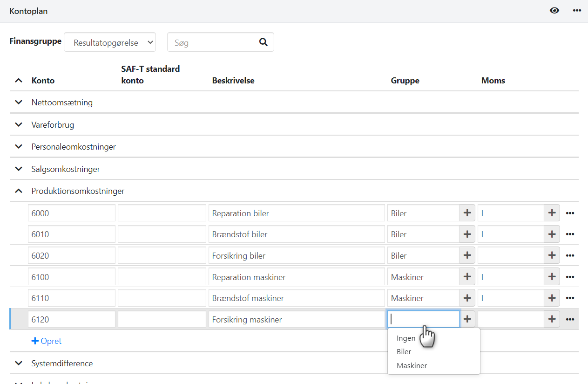Open the Finansgruppe dropdown
The height and width of the screenshot is (384, 588).
click(109, 42)
